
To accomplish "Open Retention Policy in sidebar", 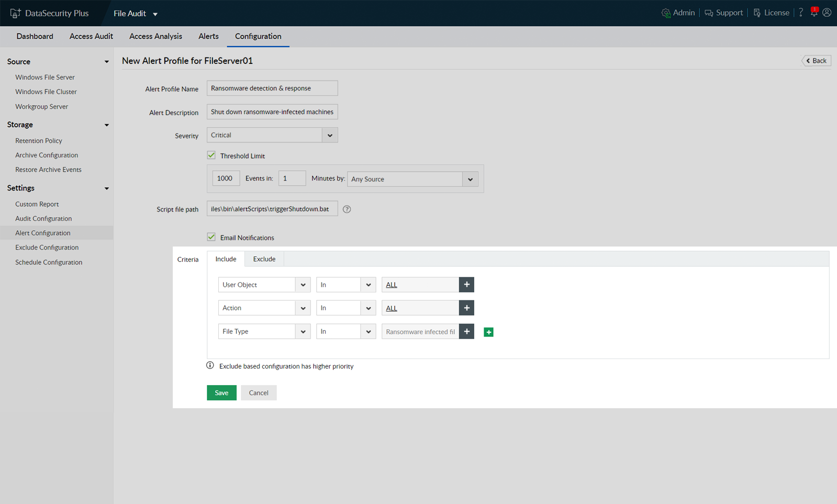I will click(39, 140).
